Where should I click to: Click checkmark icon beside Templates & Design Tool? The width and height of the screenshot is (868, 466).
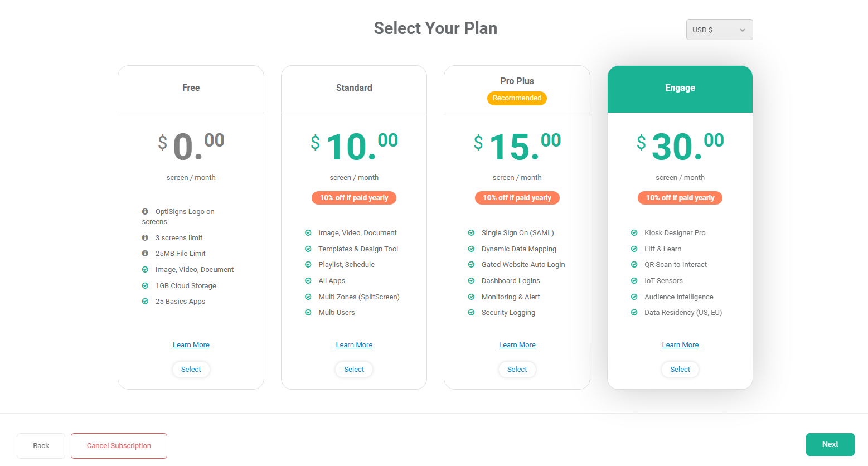[x=308, y=249]
